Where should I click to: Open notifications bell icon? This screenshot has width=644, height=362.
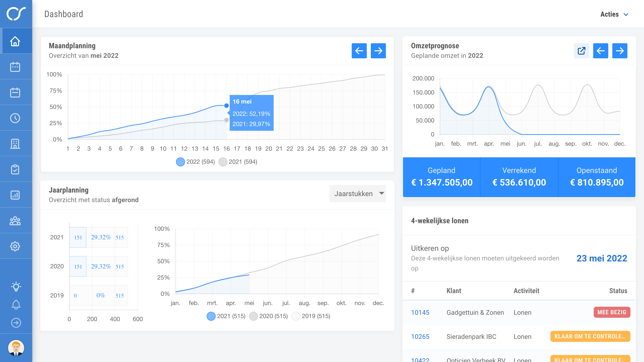coord(16,305)
